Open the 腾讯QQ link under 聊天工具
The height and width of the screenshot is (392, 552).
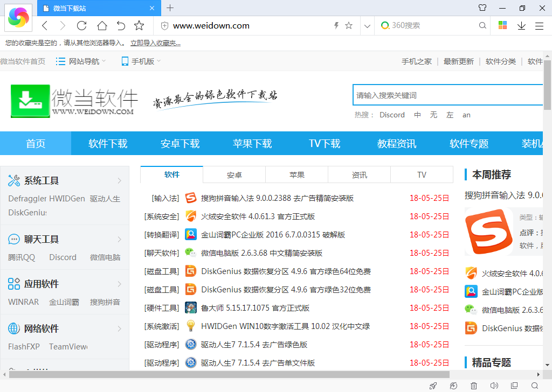(22, 257)
